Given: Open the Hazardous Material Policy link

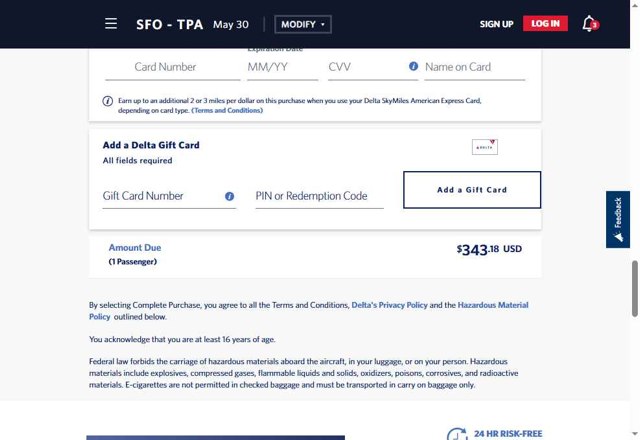Looking at the screenshot, I should [492, 305].
